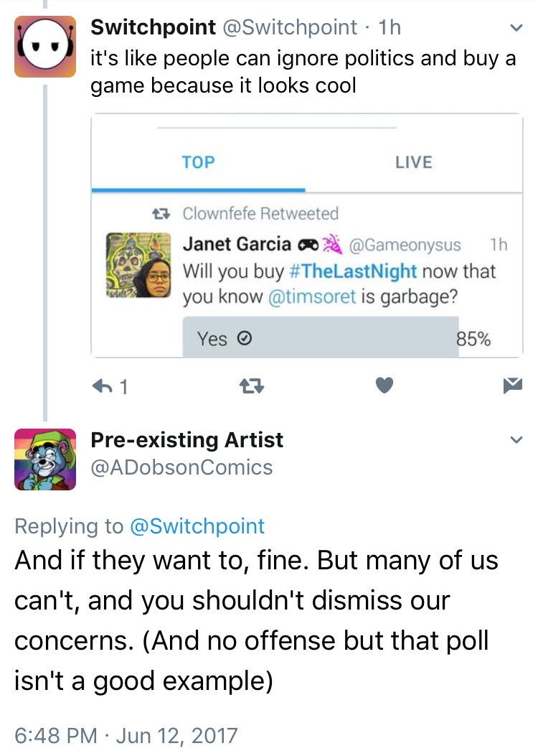
Task: Open the Pre-existing Artist profile avatar
Action: click(45, 459)
